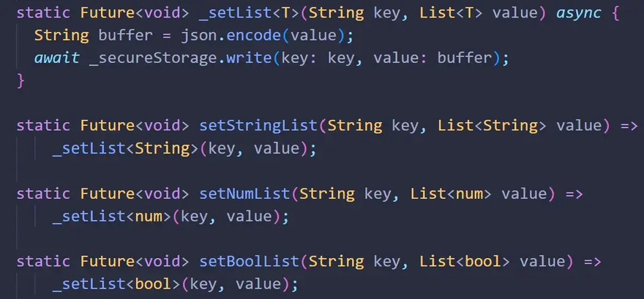The width and height of the screenshot is (644, 299).
Task: Click the setStringList function name
Action: click(x=258, y=125)
